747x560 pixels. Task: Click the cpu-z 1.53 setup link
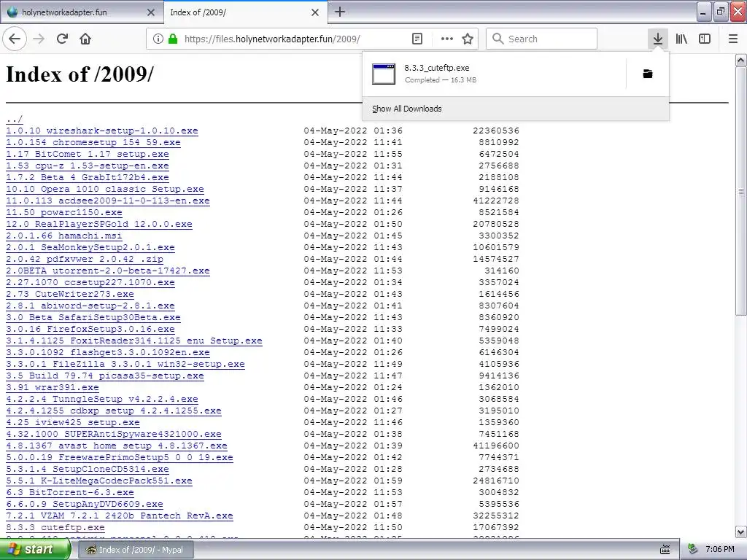[x=88, y=166]
